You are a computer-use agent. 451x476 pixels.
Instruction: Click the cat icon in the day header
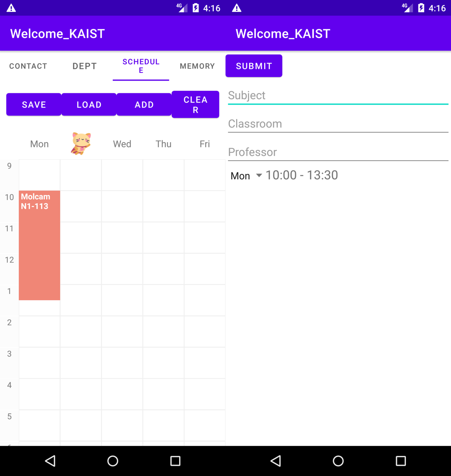(x=81, y=144)
